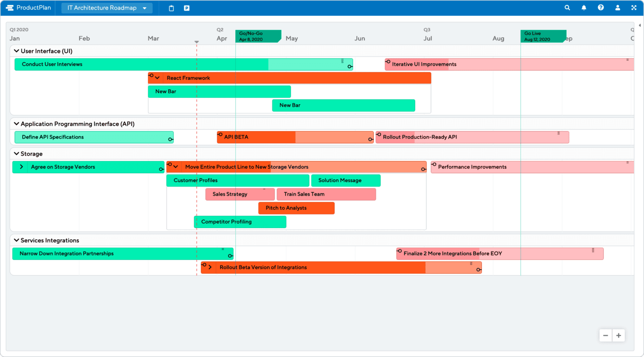Toggle the lock on Define API Specifications bar
The image size is (644, 357).
point(170,139)
